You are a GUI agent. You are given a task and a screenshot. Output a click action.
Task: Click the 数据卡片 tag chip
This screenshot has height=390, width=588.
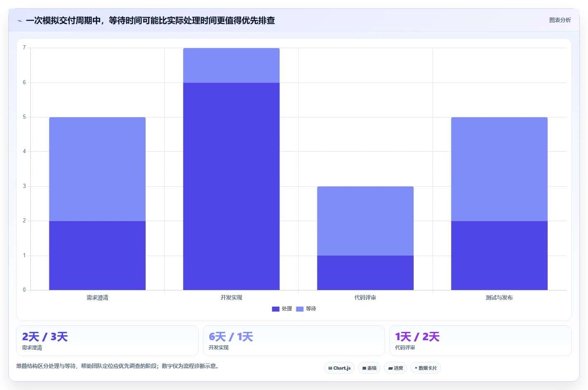click(x=426, y=368)
